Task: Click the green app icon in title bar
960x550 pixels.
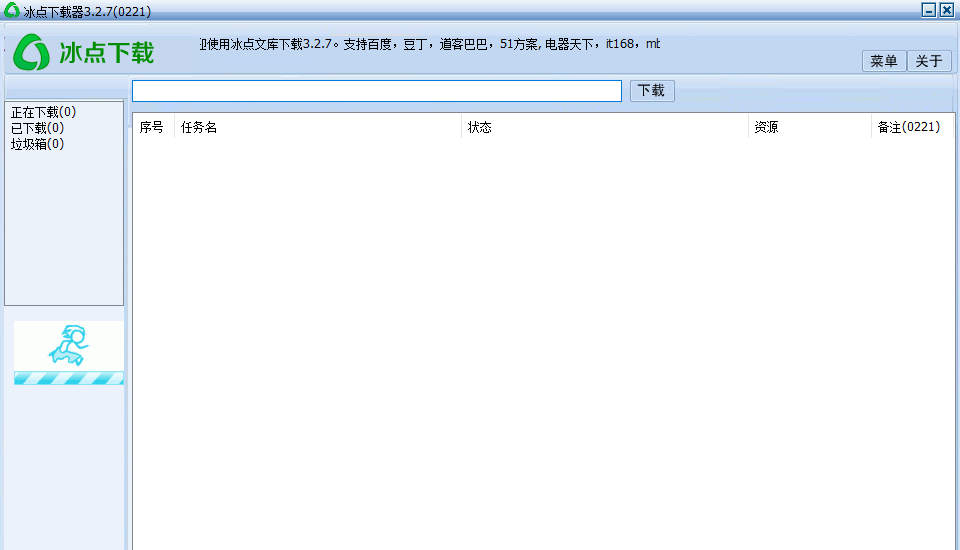Action: (x=11, y=10)
